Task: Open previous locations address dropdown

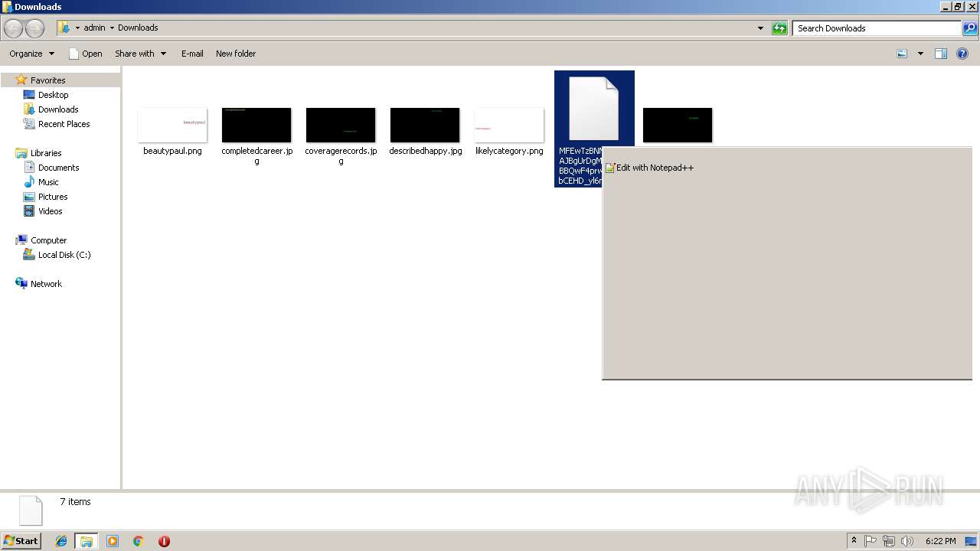Action: tap(760, 28)
